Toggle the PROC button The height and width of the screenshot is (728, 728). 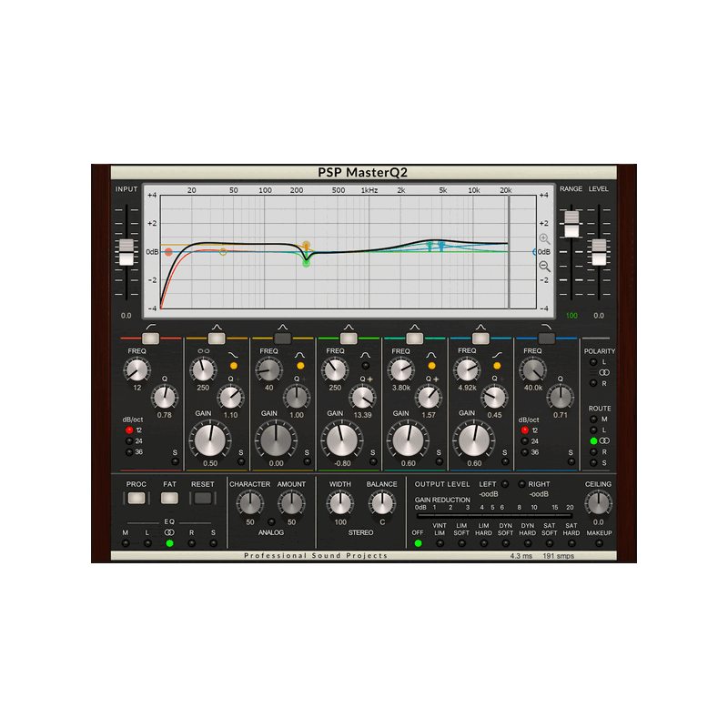click(136, 498)
